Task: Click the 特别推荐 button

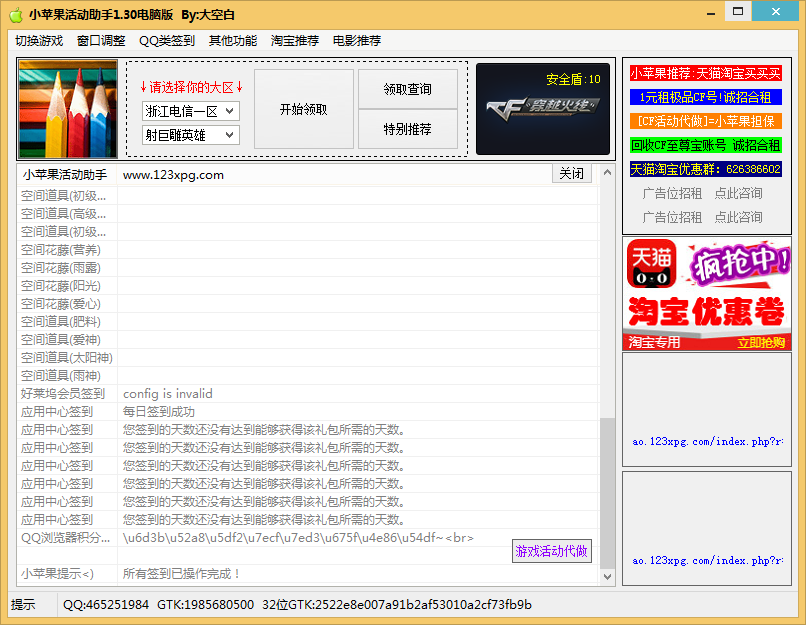Action: click(408, 129)
